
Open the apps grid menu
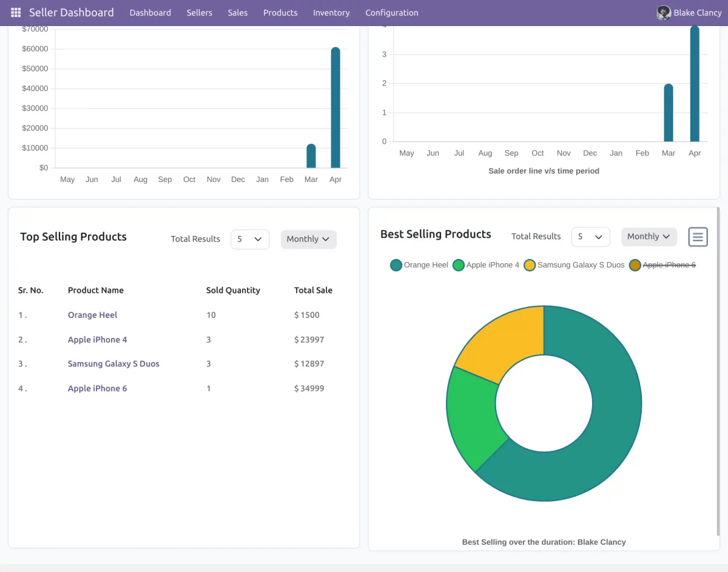coord(15,12)
